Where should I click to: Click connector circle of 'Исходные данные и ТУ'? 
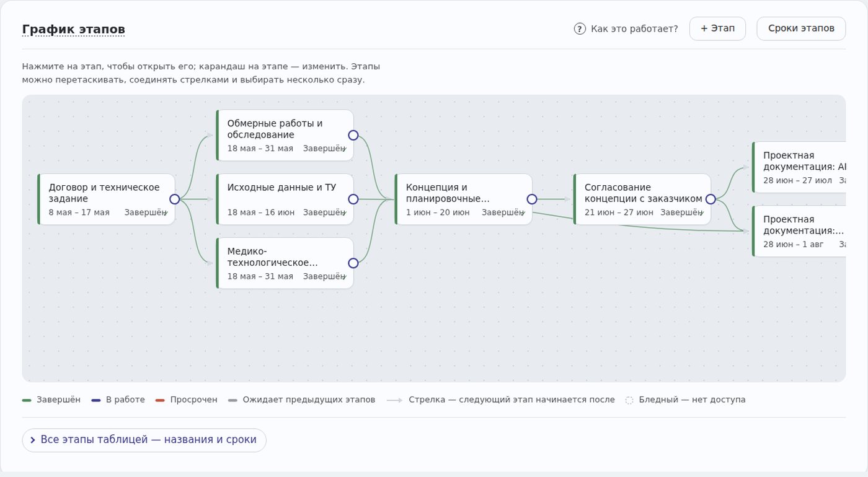point(353,199)
